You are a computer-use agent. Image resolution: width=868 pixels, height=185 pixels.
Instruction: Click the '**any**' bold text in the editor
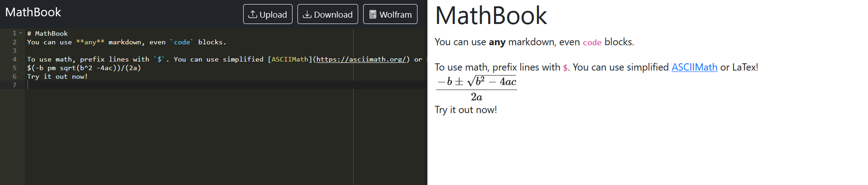coord(90,42)
